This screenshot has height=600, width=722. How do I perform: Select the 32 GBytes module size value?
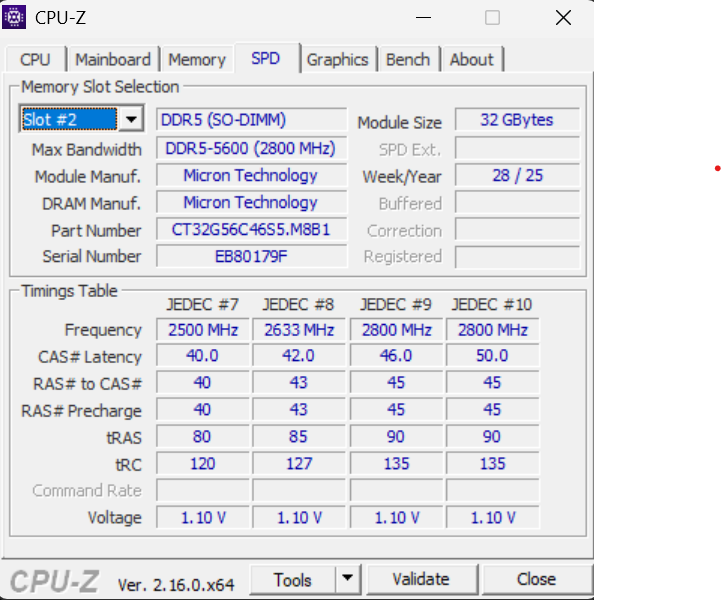(x=517, y=120)
